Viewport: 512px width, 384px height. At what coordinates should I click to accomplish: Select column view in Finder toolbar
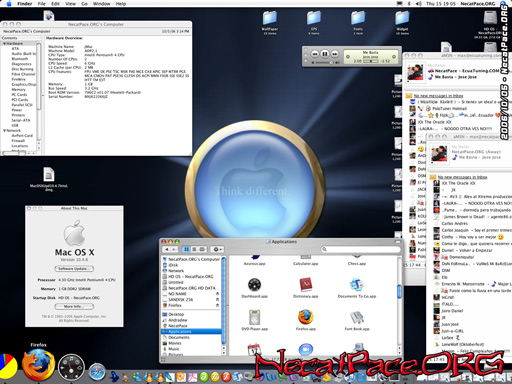(202, 249)
